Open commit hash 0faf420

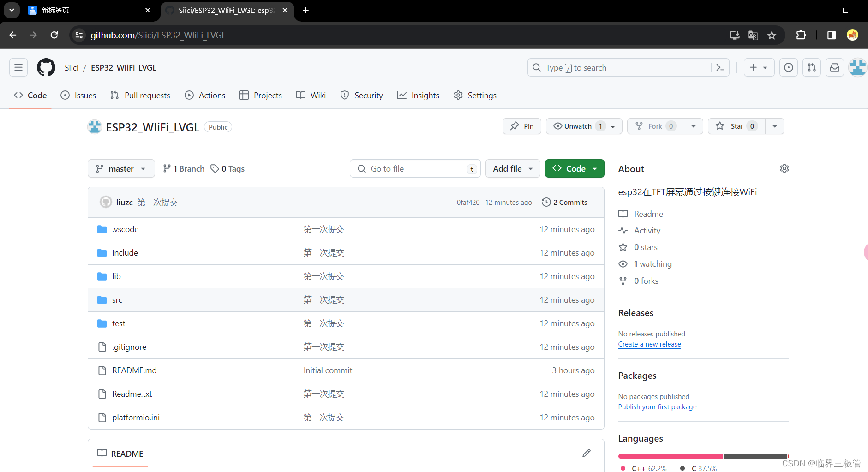click(x=468, y=202)
